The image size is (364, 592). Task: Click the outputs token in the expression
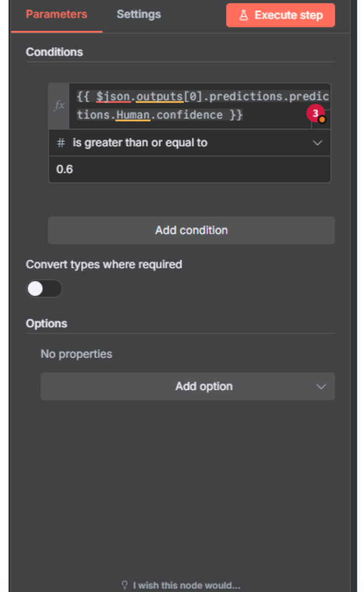159,96
